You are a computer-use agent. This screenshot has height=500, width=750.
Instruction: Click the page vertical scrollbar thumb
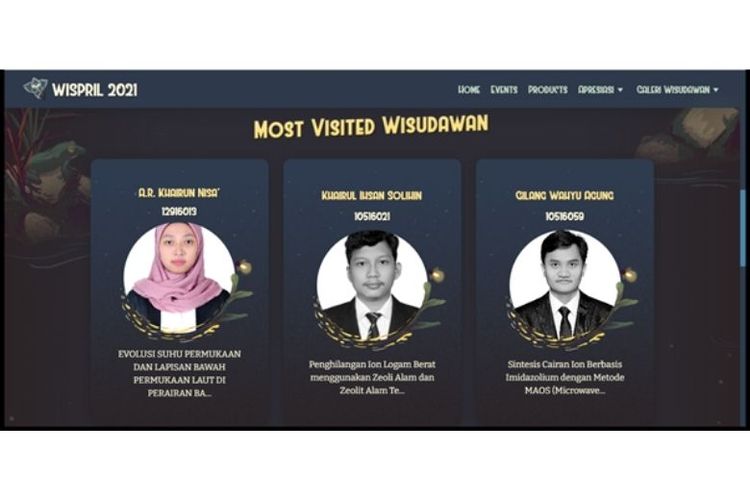[743, 228]
